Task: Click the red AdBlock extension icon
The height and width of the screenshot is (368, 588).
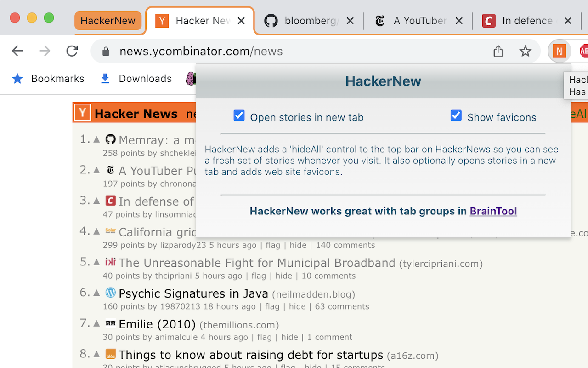Action: click(584, 51)
